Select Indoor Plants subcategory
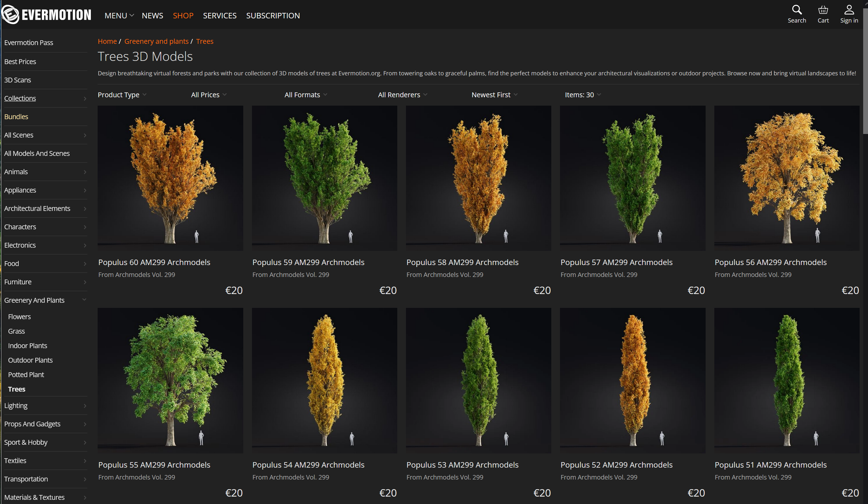Image resolution: width=868 pixels, height=504 pixels. point(28,346)
